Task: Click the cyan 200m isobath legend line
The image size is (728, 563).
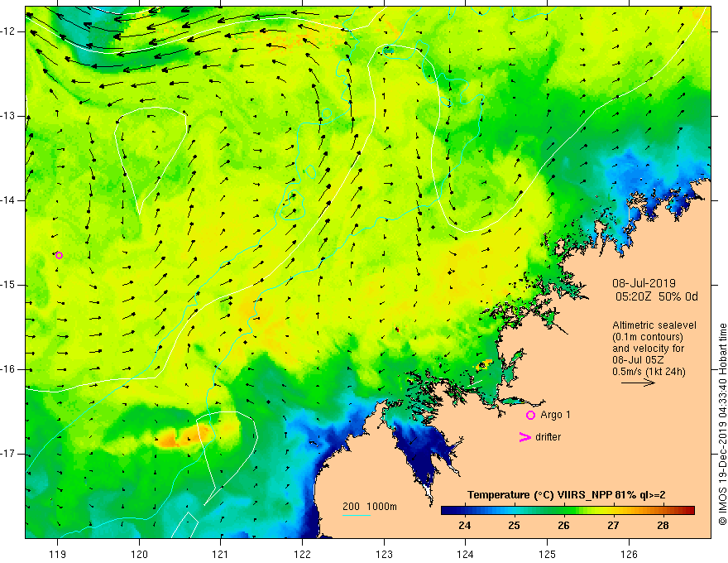Action: point(356,515)
